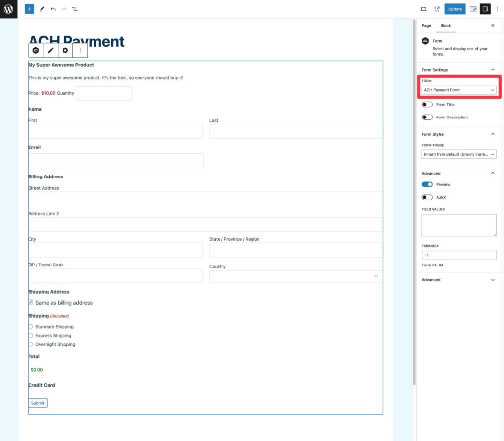Select the Gravity Forms block icon in the block toolbar
Viewport: 504px width, 441px height.
tap(35, 50)
